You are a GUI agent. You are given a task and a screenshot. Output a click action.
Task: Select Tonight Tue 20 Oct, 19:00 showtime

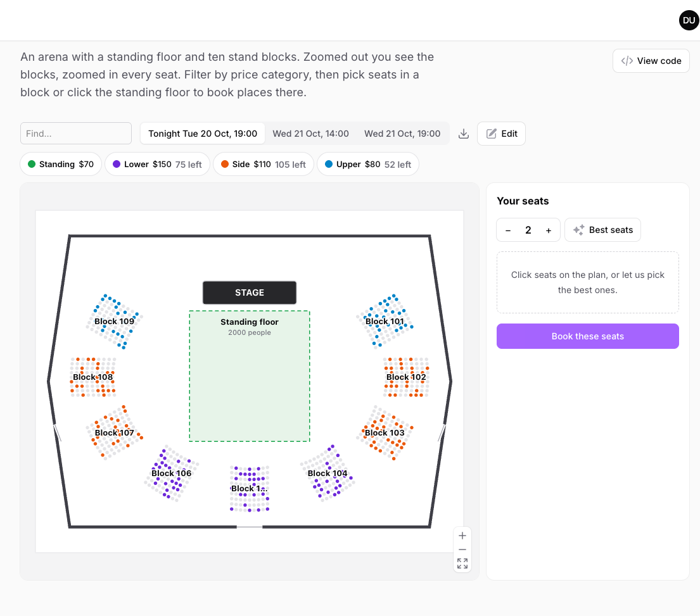tap(203, 134)
